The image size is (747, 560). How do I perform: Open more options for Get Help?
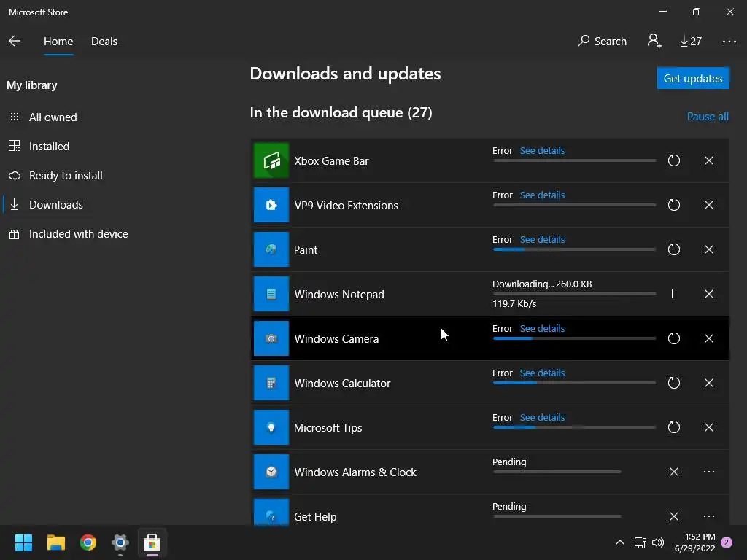click(709, 516)
